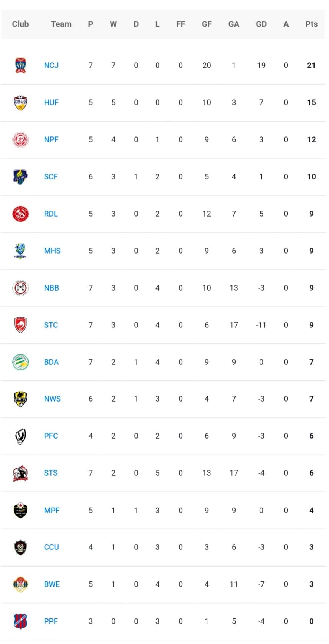
Task: Open the RDL team link
Action: [x=51, y=214]
